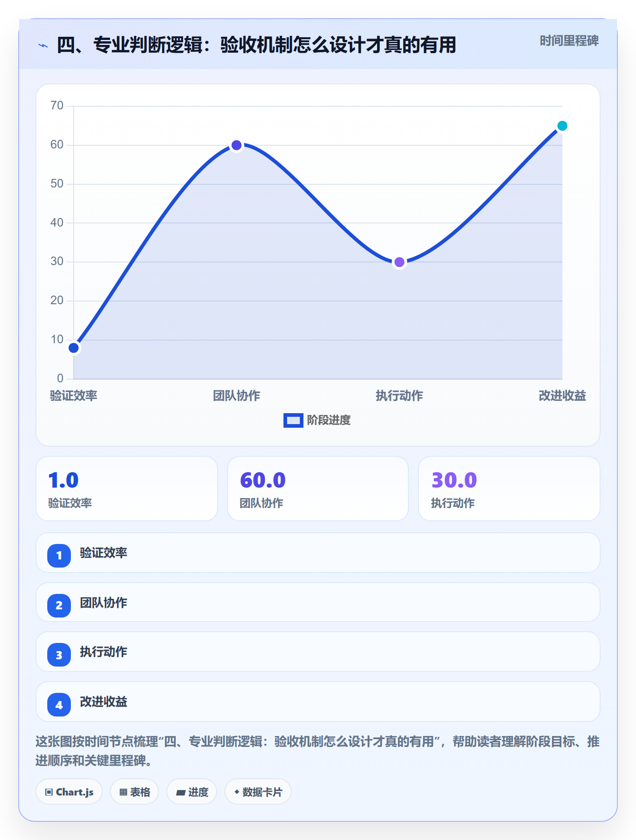Click the header title 四、专业判断逻辑
The height and width of the screenshot is (840, 636).
257,45
